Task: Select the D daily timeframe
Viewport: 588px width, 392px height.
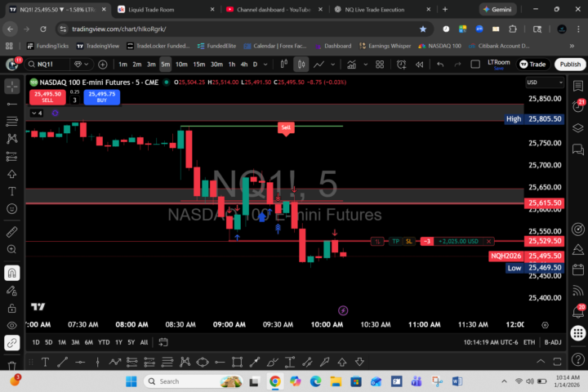Action: 255,65
